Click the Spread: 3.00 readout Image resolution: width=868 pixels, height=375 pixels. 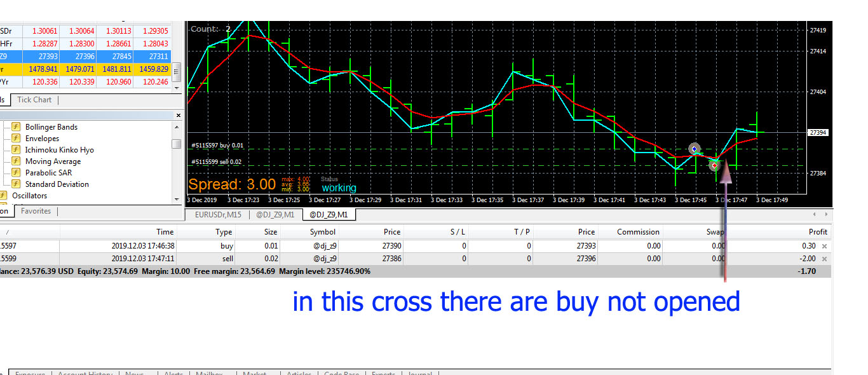tap(232, 185)
